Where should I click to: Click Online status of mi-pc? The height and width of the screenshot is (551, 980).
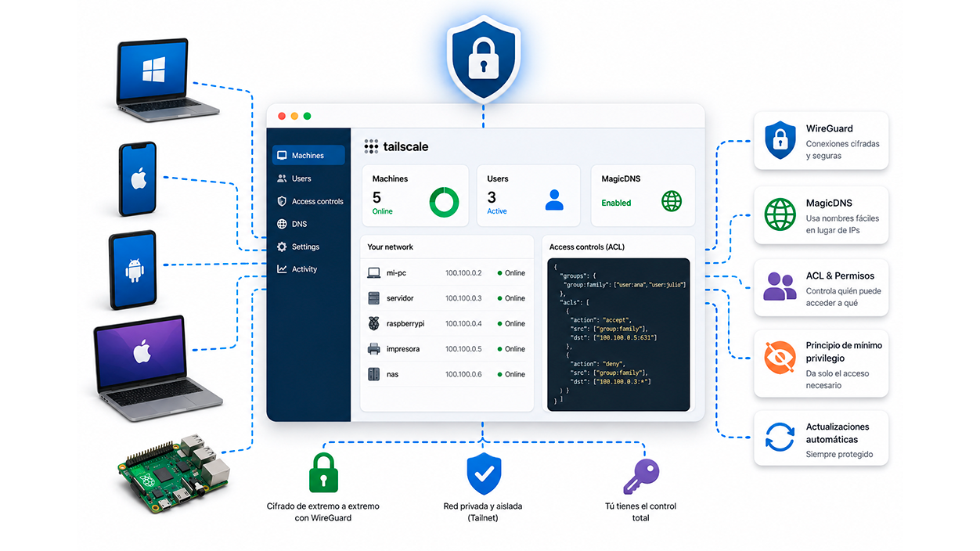[511, 273]
